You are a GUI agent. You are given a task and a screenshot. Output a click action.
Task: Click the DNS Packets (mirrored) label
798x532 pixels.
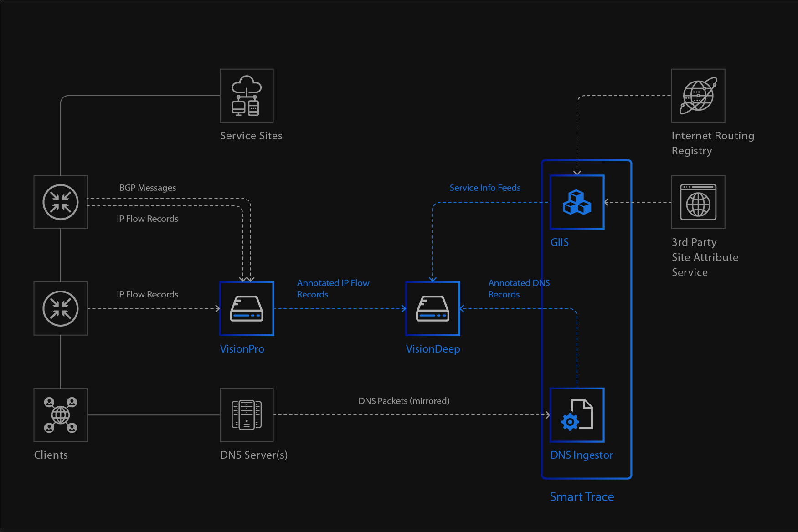click(404, 401)
